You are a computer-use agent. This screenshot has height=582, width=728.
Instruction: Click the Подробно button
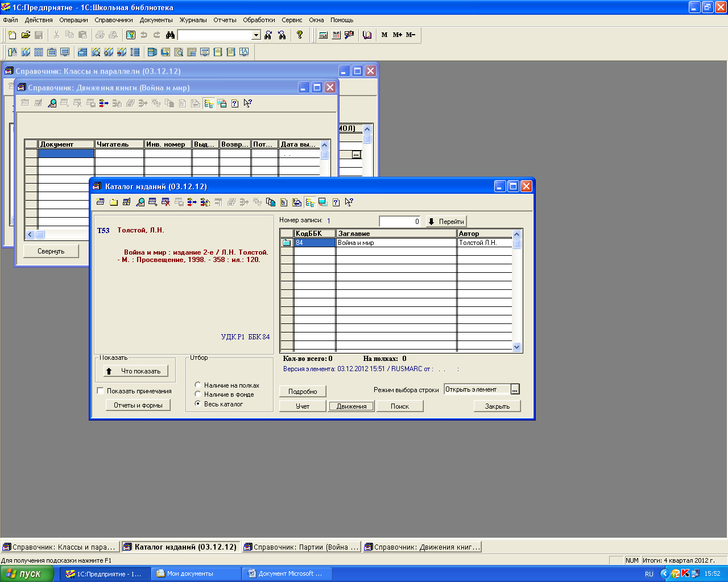pyautogui.click(x=303, y=391)
